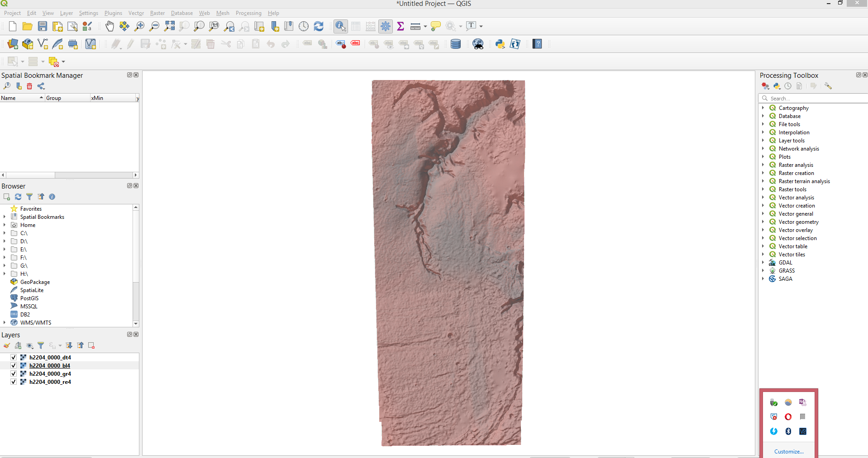Refresh the map canvas

click(x=319, y=26)
